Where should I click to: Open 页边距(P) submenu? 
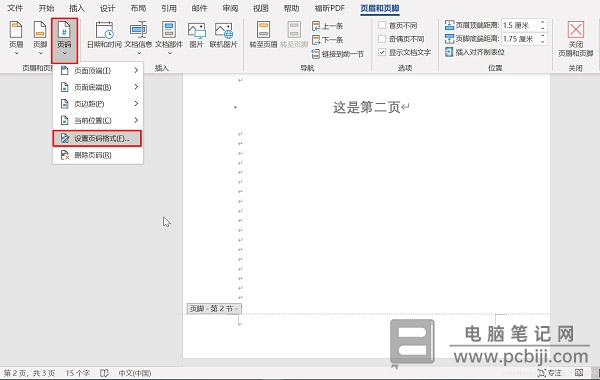(x=98, y=104)
